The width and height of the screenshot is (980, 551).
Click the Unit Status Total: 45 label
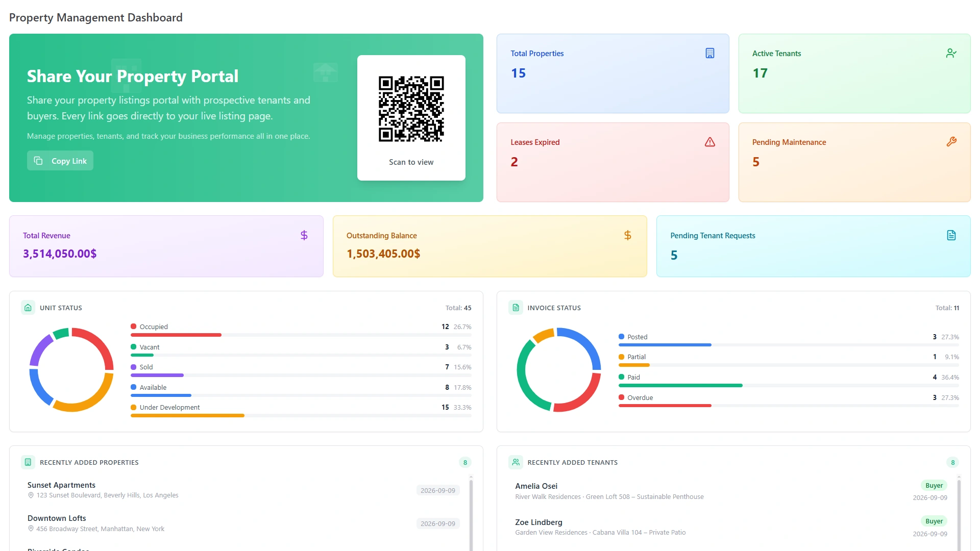(x=458, y=308)
